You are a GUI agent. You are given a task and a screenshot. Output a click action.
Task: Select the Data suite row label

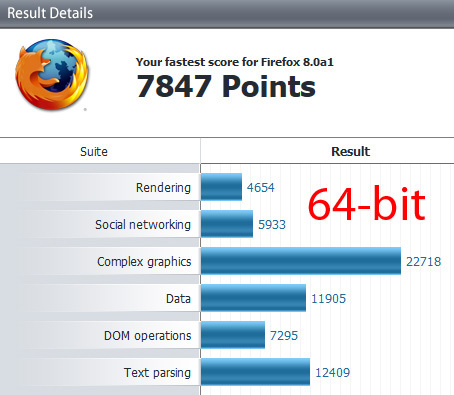178,298
